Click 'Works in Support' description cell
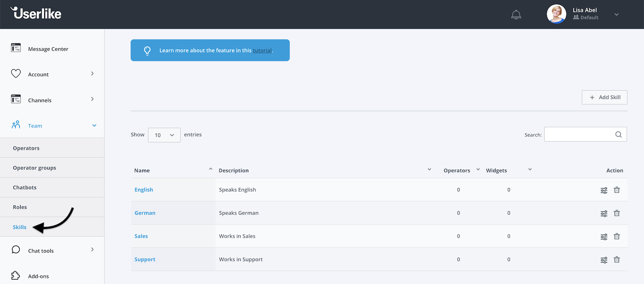The width and height of the screenshot is (644, 284). [x=241, y=259]
